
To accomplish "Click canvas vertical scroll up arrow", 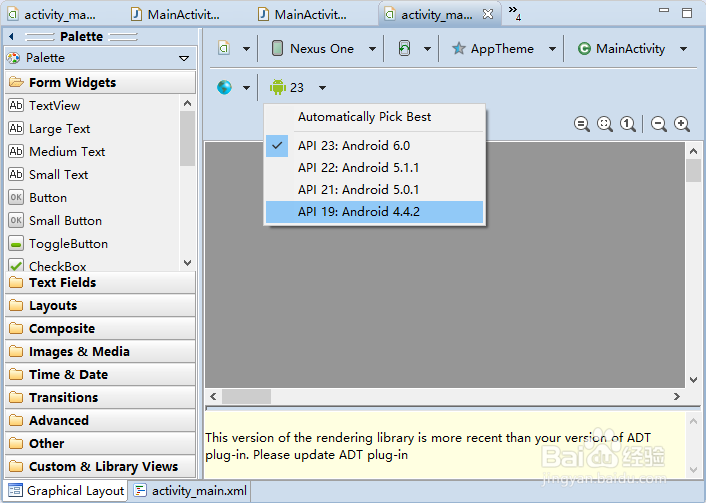I will [x=693, y=151].
